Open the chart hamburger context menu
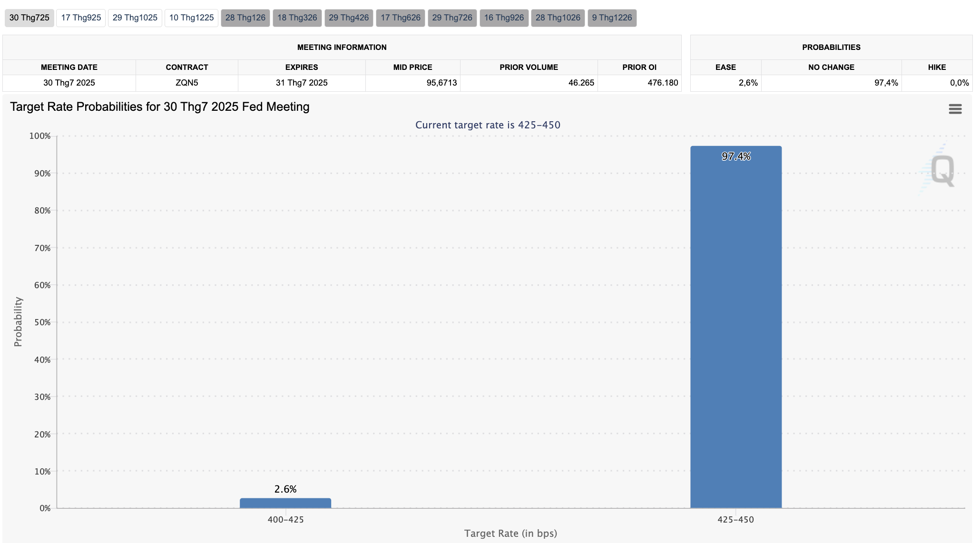Viewport: 980px width, 543px height. [x=955, y=109]
